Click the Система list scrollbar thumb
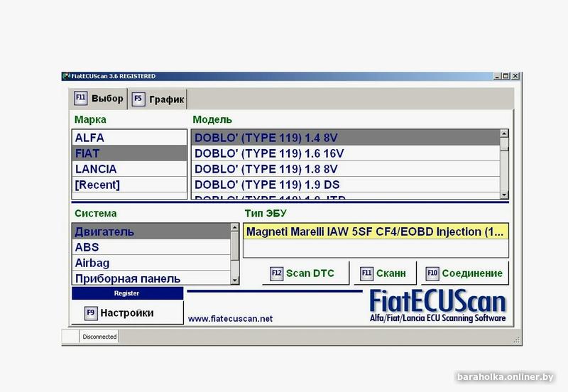The image size is (568, 392). 235,246
